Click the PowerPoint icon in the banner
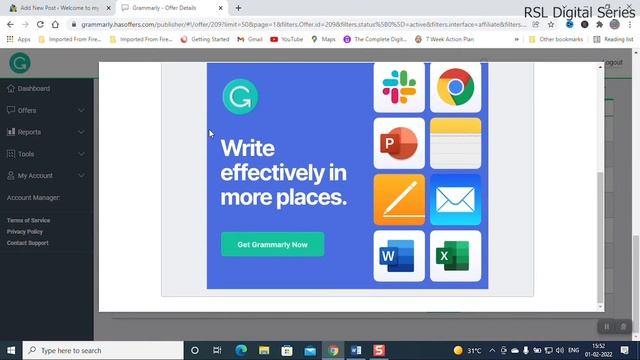640x360 pixels. point(399,143)
